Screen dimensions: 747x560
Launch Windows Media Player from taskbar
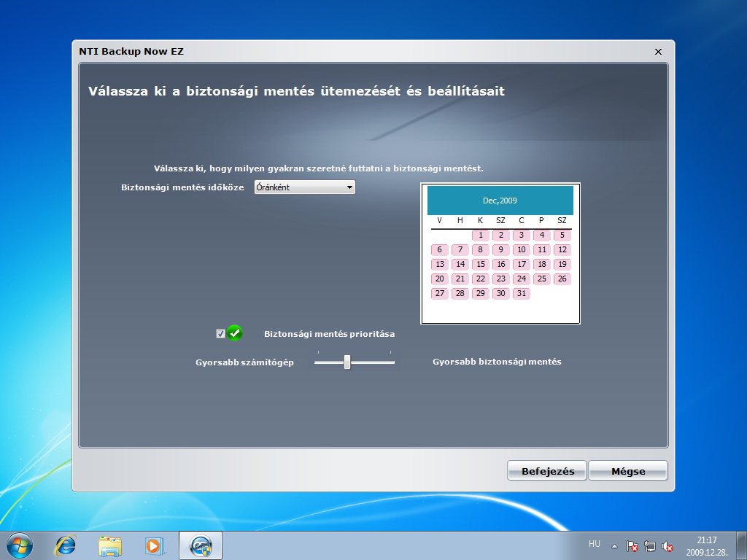point(155,545)
